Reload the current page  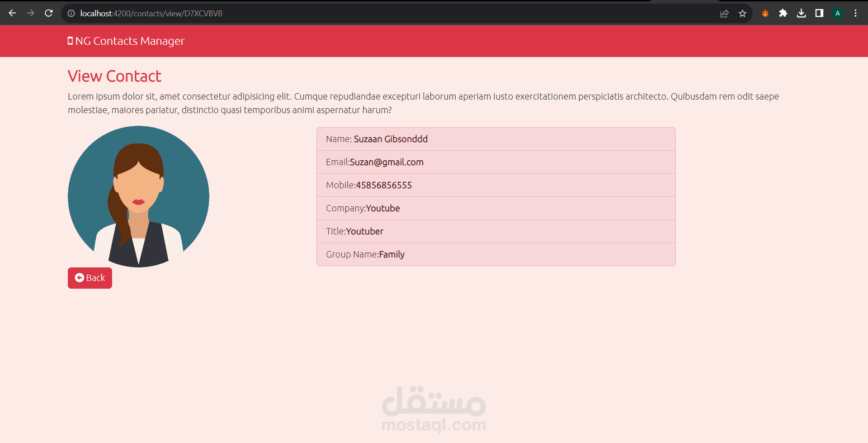(x=49, y=13)
